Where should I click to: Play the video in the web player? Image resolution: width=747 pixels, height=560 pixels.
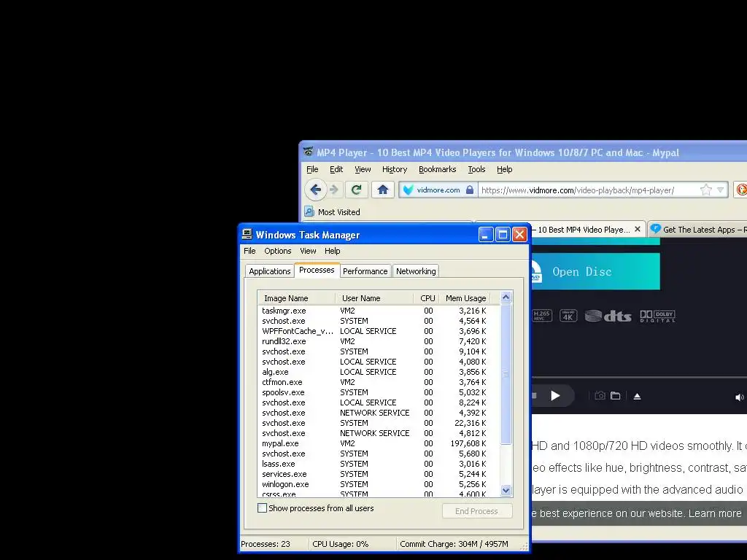pyautogui.click(x=555, y=396)
